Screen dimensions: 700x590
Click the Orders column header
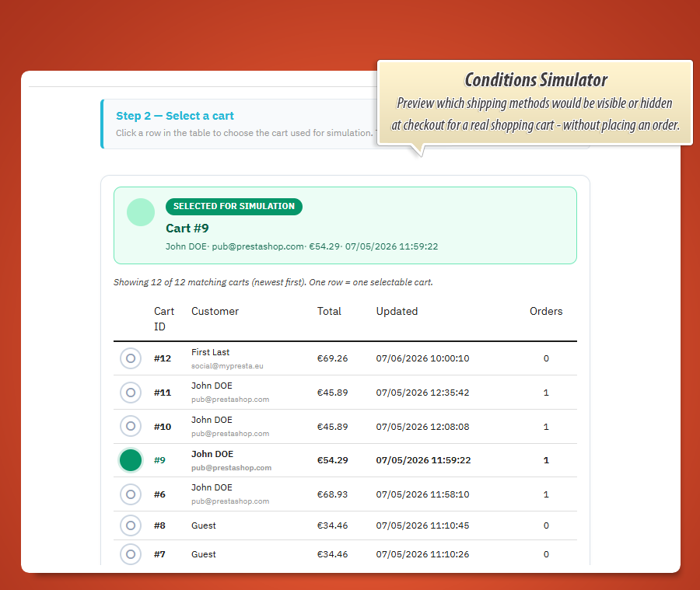pos(546,311)
